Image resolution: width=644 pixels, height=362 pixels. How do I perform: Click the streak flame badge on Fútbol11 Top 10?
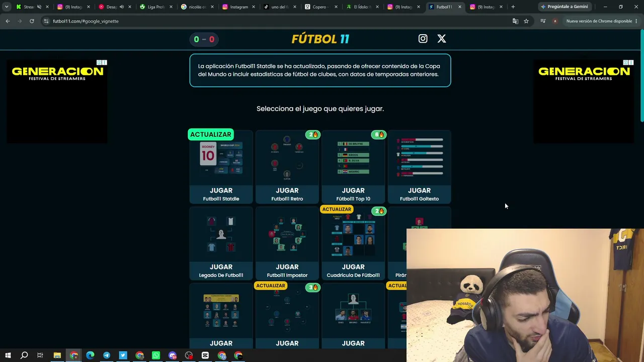coord(378,135)
